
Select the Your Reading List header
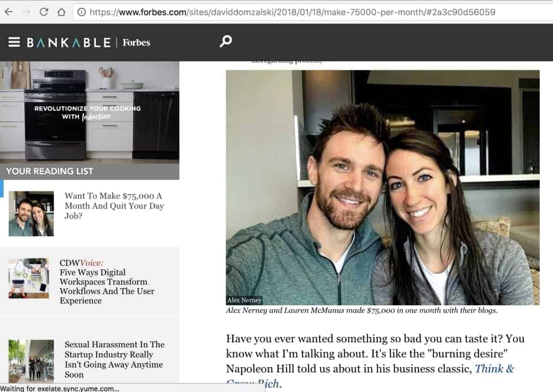(x=50, y=171)
